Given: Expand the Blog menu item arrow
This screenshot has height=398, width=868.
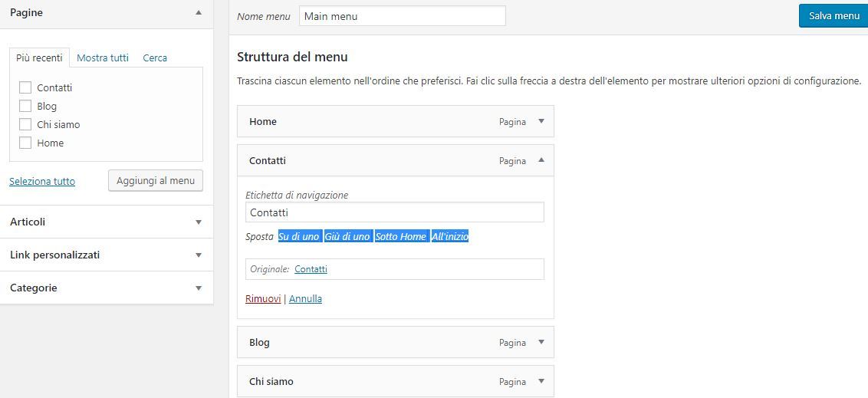Looking at the screenshot, I should tap(541, 342).
